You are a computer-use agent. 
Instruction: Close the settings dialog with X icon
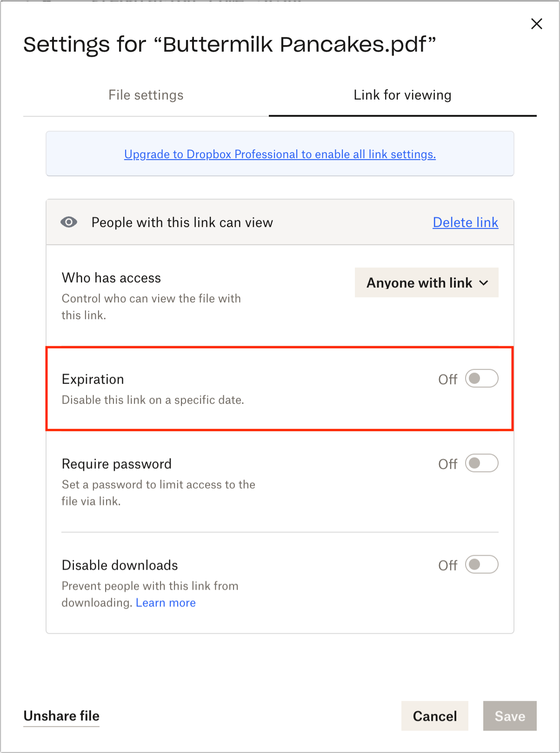[x=537, y=24]
